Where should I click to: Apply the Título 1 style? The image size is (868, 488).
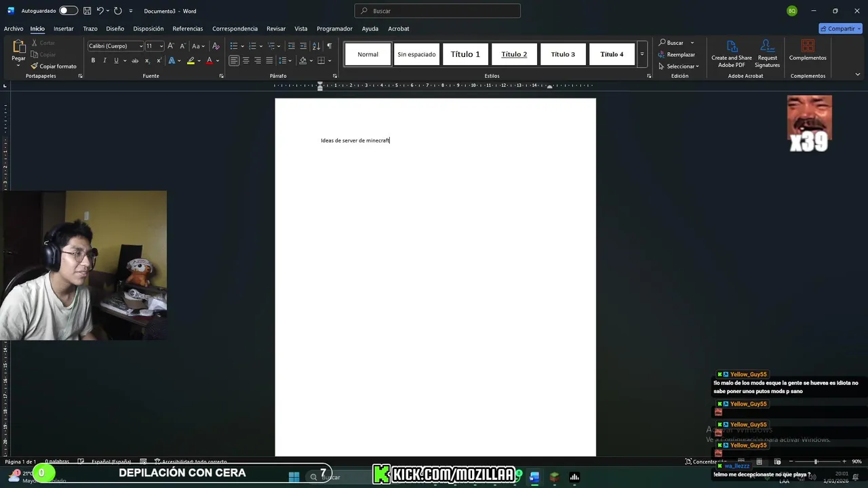[465, 54]
